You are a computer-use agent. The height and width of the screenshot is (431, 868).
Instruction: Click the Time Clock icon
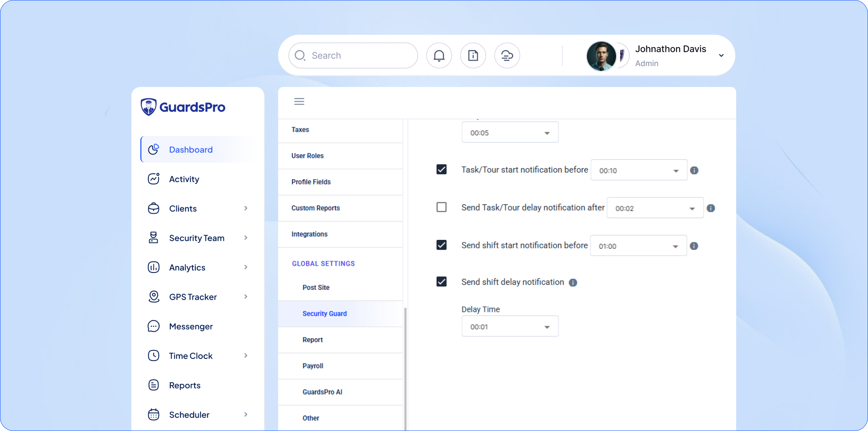click(x=153, y=356)
